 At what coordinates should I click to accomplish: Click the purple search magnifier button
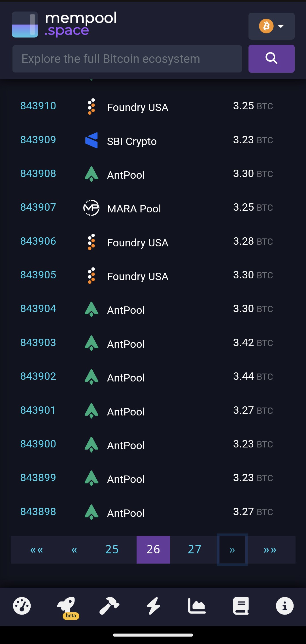271,59
